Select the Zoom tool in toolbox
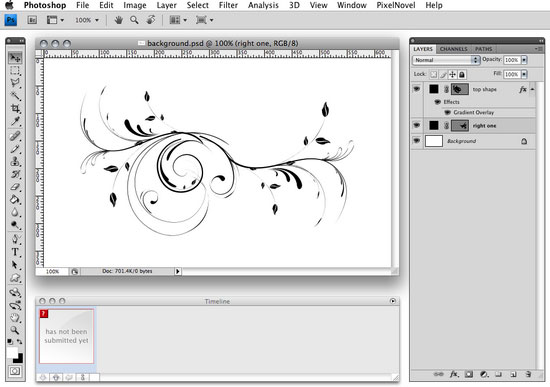Screen dimensions: 550x387 pyautogui.click(x=15, y=330)
